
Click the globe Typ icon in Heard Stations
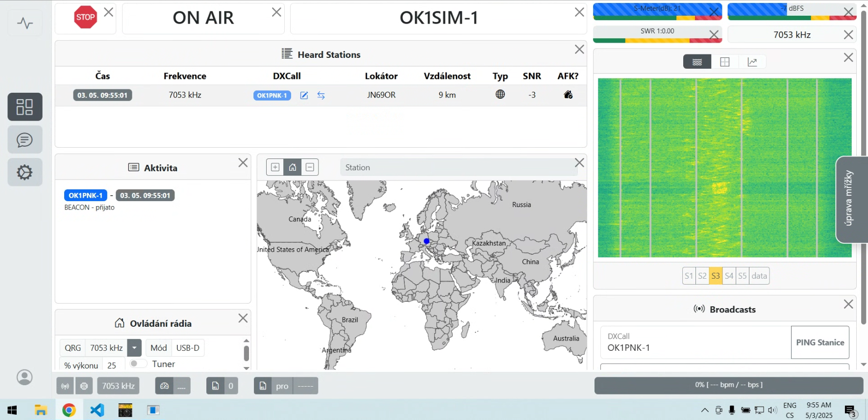point(500,94)
